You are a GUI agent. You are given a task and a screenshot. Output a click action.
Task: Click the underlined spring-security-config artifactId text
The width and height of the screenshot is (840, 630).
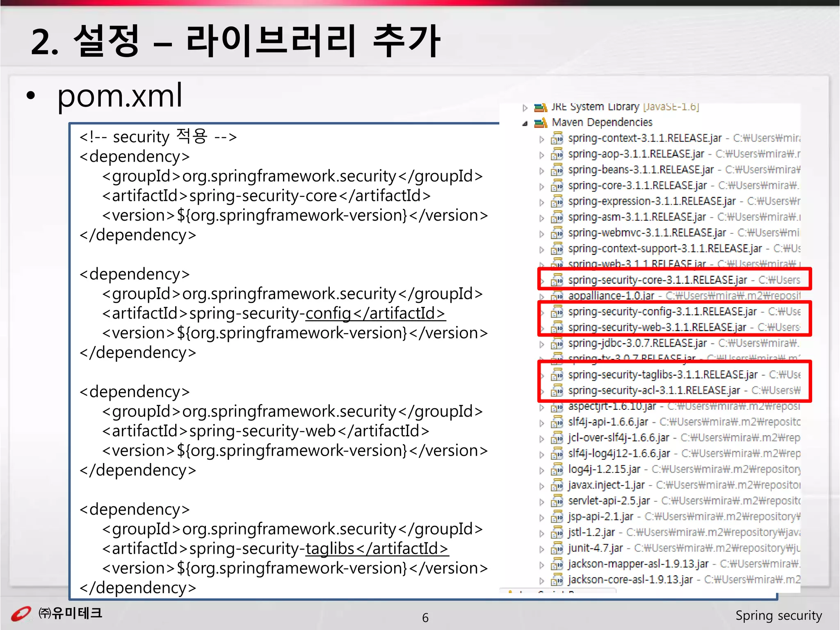(375, 314)
